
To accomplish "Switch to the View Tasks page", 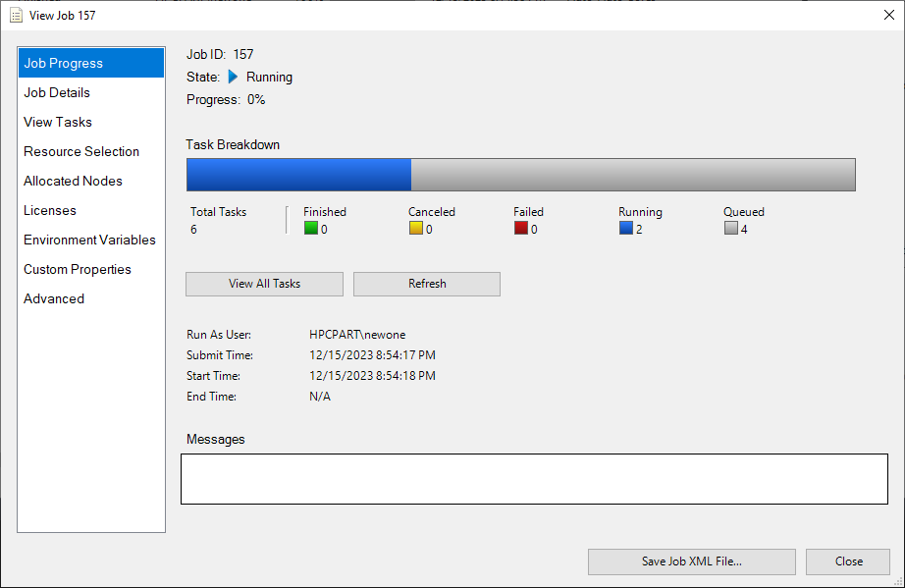I will [x=59, y=121].
